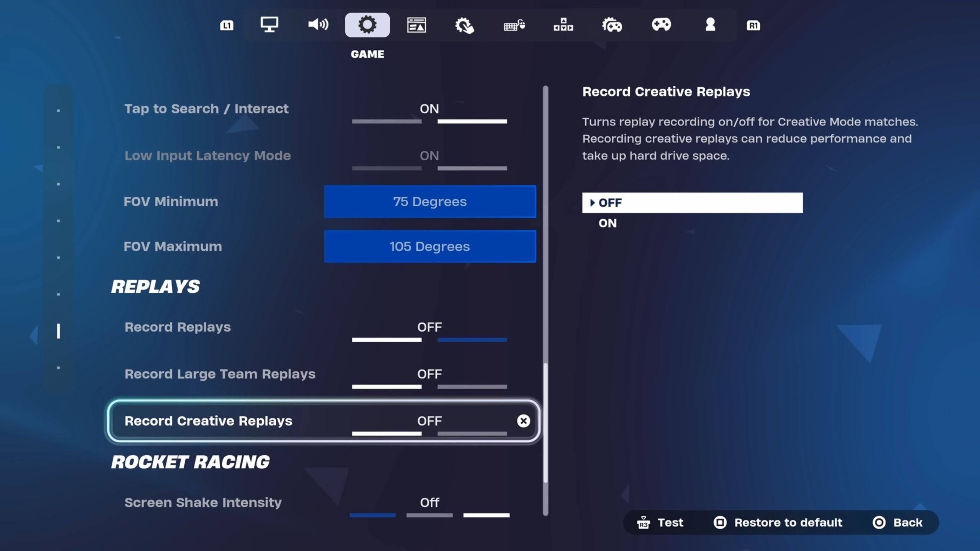Viewport: 980px width, 551px height.
Task: Switch to the GAME tab
Action: pos(367,54)
